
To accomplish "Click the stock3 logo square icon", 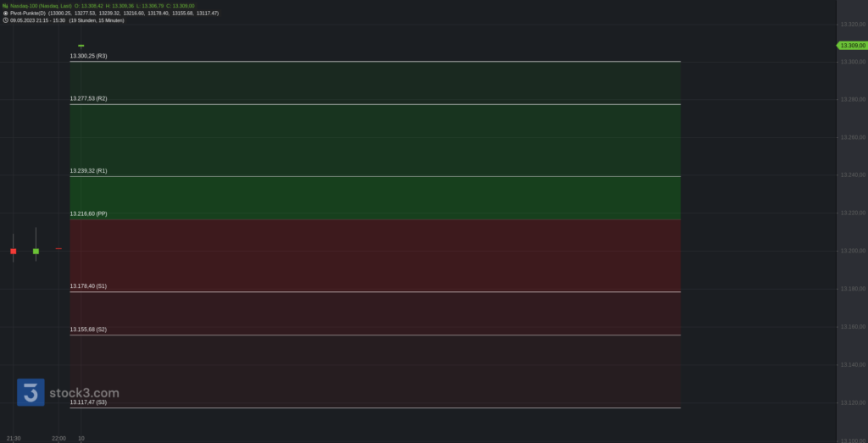I will (31, 393).
